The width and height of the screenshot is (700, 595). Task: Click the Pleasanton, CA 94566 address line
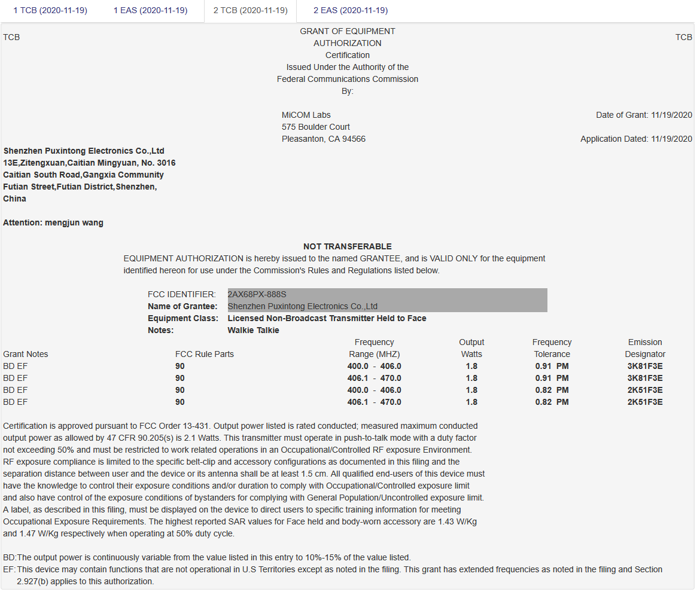click(323, 139)
